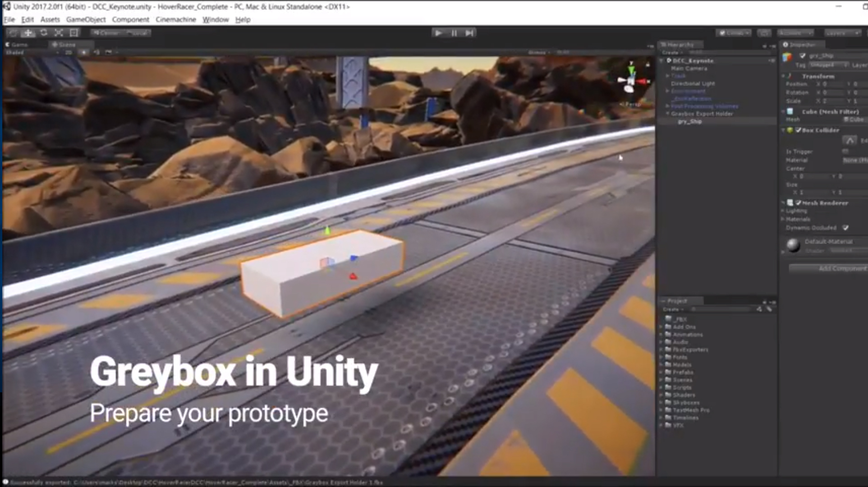868x487 pixels.
Task: Click Position X field in Transform
Action: tap(832, 84)
